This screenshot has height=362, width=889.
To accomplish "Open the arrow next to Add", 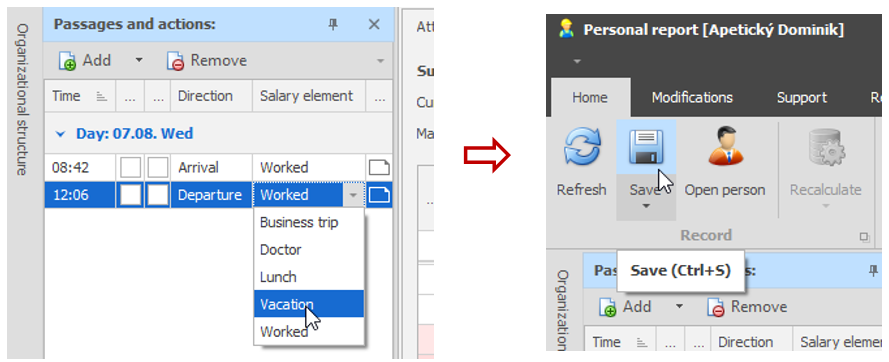I will pyautogui.click(x=139, y=60).
